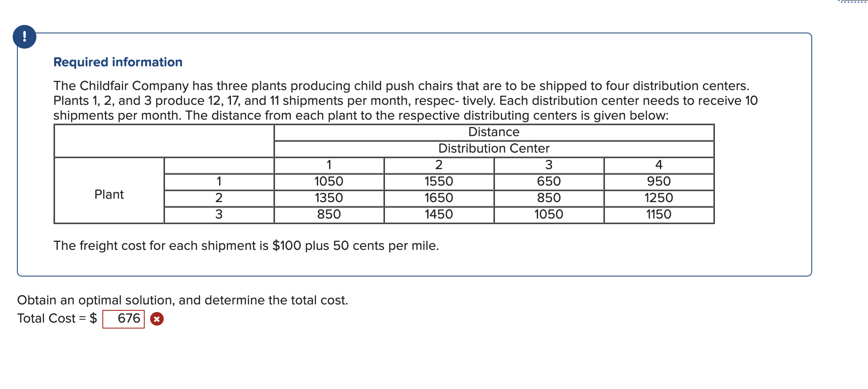This screenshot has height=389, width=868.
Task: Select distance 650 for Plant 1 Center 3
Action: [x=549, y=181]
